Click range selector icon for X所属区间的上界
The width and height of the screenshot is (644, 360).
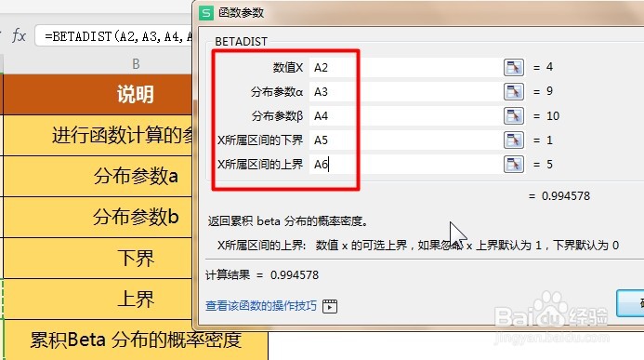pyautogui.click(x=513, y=165)
